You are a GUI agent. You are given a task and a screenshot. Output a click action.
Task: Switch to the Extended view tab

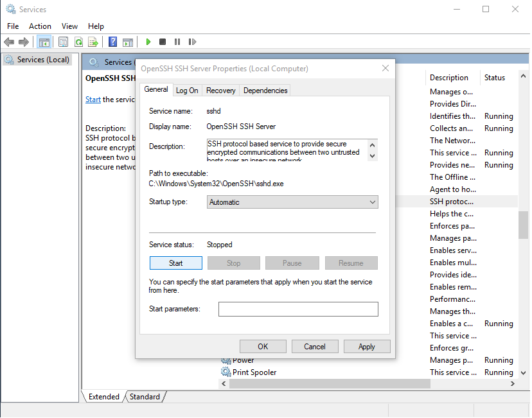pyautogui.click(x=104, y=397)
